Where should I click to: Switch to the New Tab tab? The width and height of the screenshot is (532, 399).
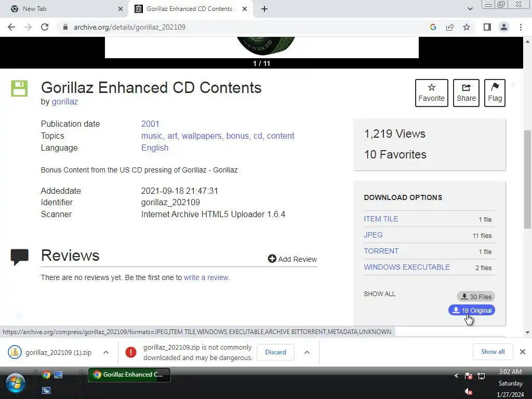pyautogui.click(x=64, y=9)
